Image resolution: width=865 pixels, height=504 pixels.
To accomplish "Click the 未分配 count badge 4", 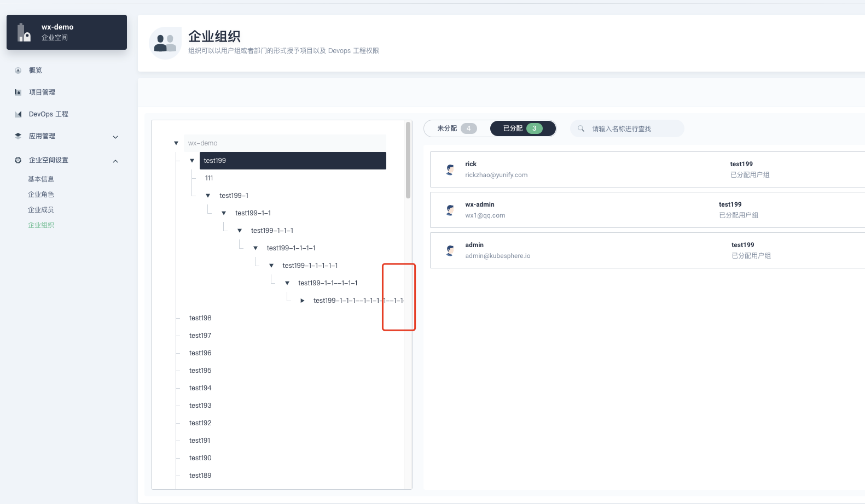I will pos(469,128).
